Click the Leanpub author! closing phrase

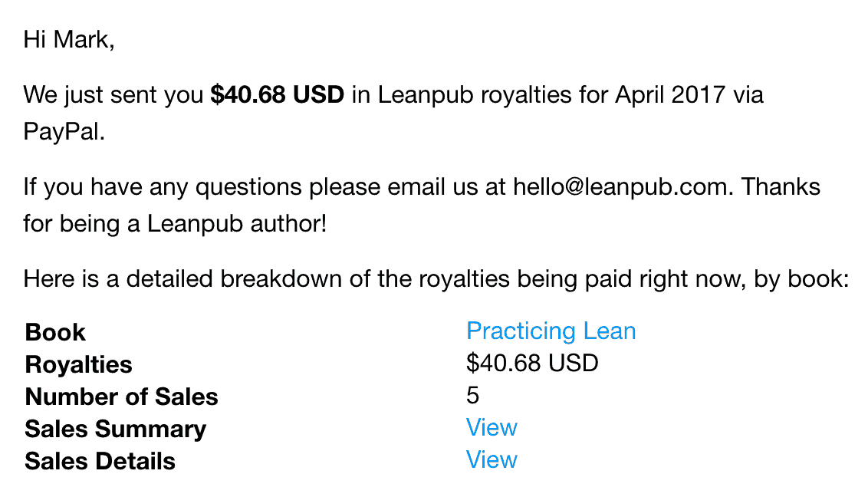[237, 224]
